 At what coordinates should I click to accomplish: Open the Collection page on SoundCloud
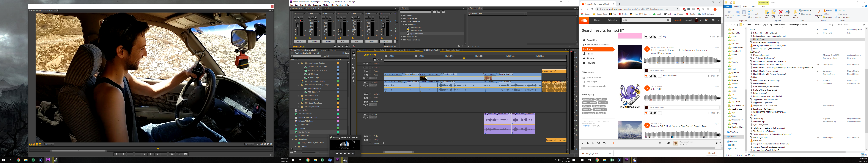coord(613,20)
